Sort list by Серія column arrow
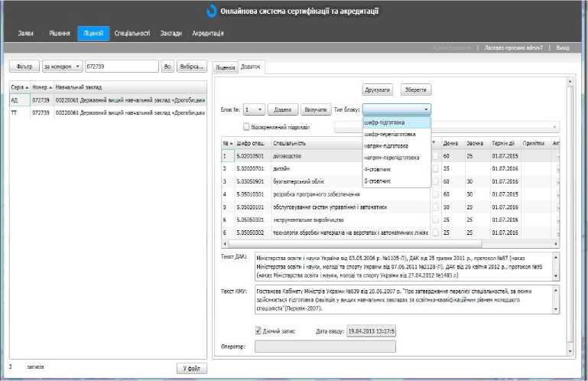The image size is (588, 381). coord(28,87)
